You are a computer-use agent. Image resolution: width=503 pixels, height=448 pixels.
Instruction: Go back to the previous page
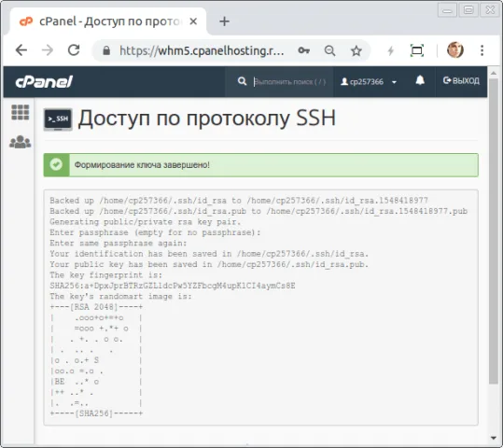[21, 50]
